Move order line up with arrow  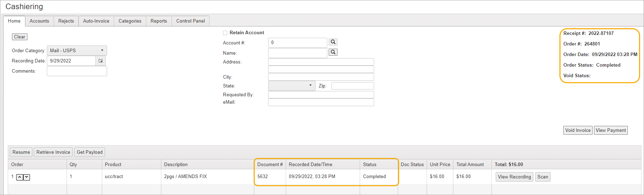pyautogui.click(x=20, y=177)
